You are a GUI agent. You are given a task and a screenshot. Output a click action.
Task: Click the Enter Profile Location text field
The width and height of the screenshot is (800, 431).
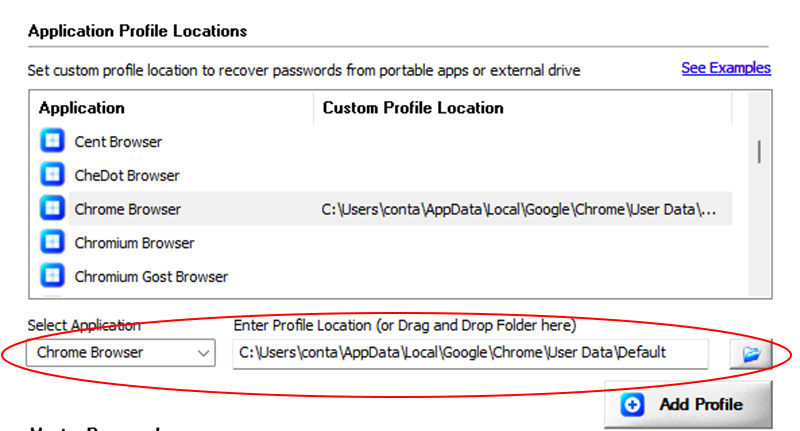click(x=470, y=353)
